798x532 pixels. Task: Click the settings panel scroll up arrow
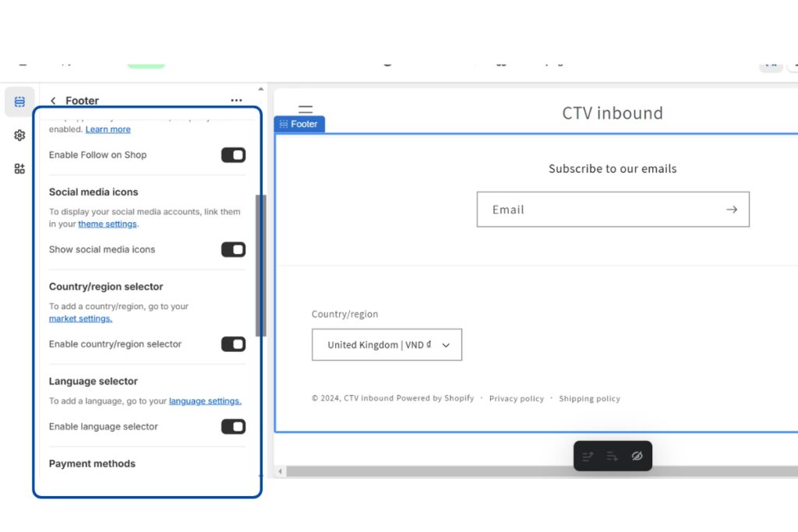pos(260,89)
